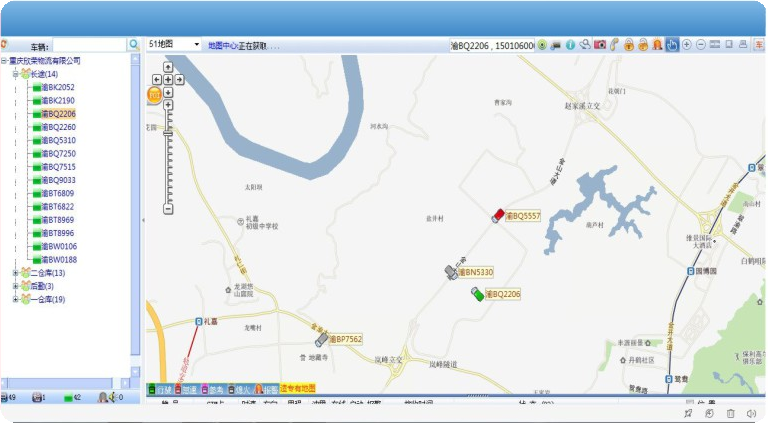The height and width of the screenshot is (423, 768).
Task: Click the green locate-vehicle target icon
Action: pyautogui.click(x=542, y=45)
